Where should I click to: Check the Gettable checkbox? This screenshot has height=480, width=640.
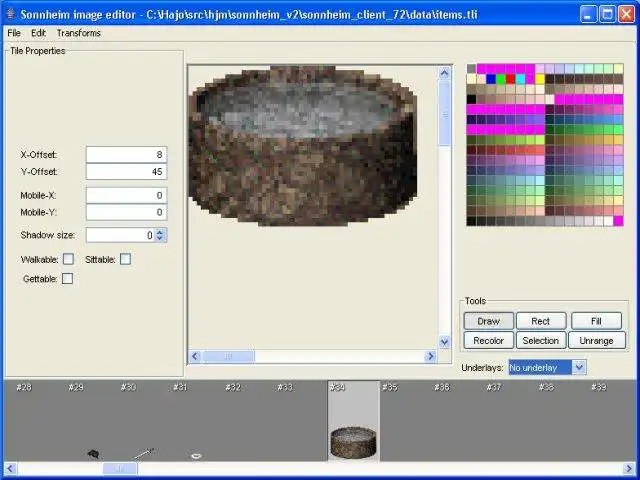tap(68, 279)
